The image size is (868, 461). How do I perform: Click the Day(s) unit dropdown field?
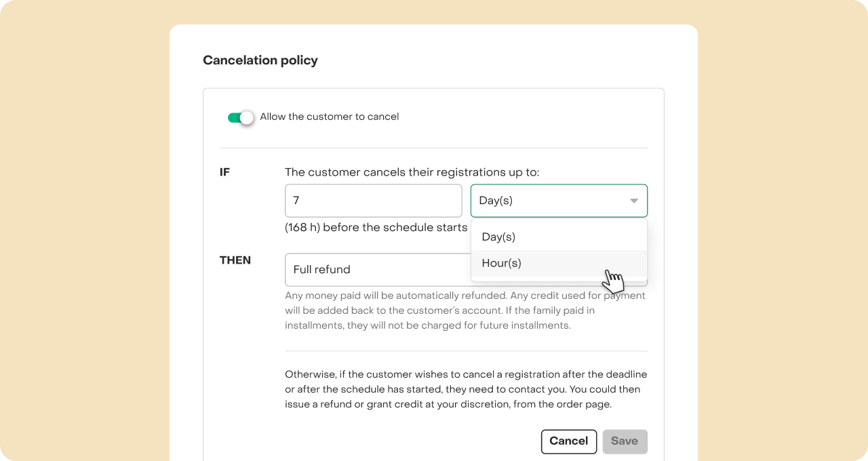(559, 201)
